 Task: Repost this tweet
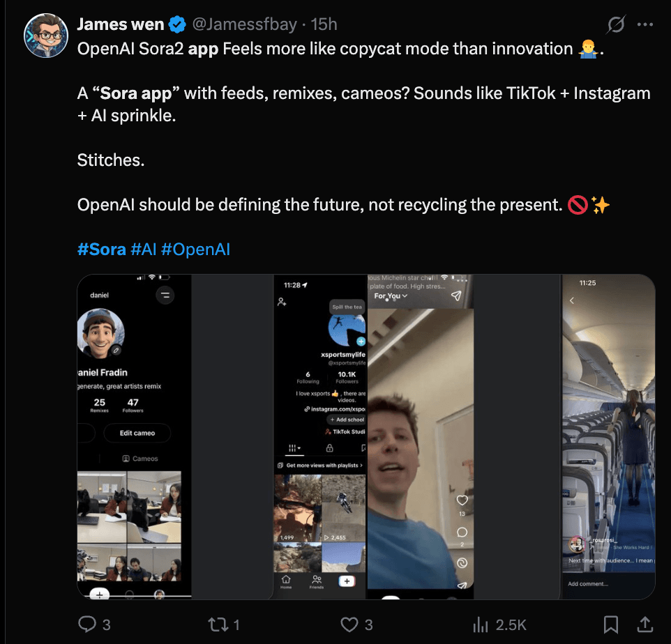click(x=218, y=624)
